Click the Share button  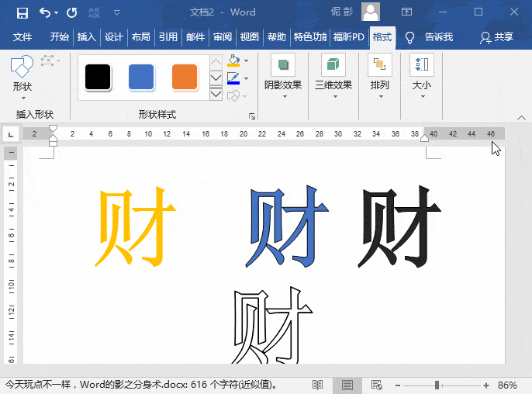(497, 37)
